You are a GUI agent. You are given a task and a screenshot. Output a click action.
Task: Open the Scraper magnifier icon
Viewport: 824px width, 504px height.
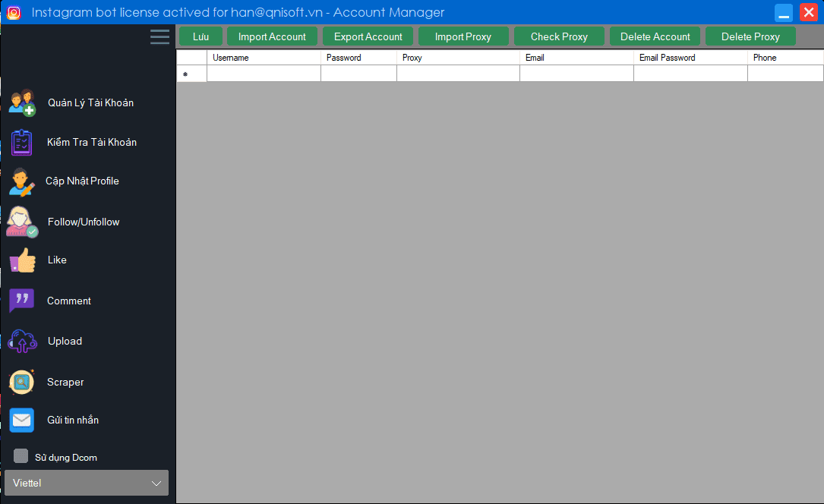tap(21, 382)
